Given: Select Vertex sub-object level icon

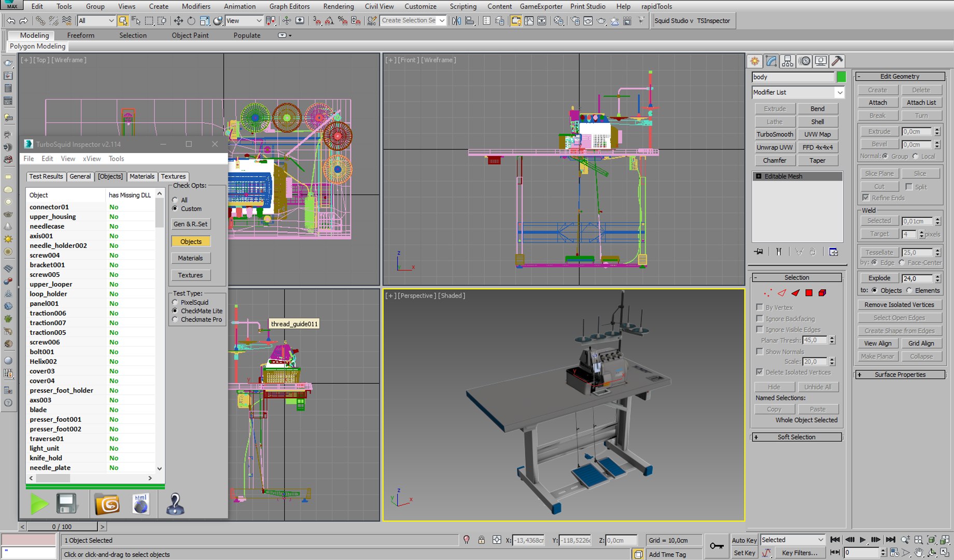Looking at the screenshot, I should tap(768, 293).
